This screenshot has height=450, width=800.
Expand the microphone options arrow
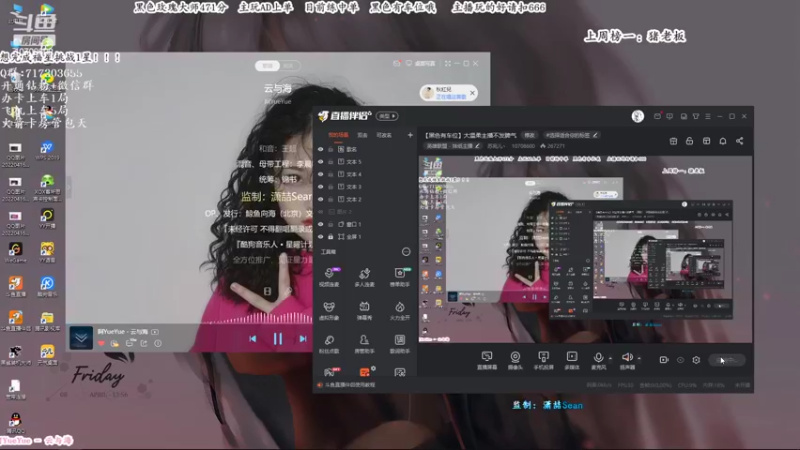[x=610, y=358]
